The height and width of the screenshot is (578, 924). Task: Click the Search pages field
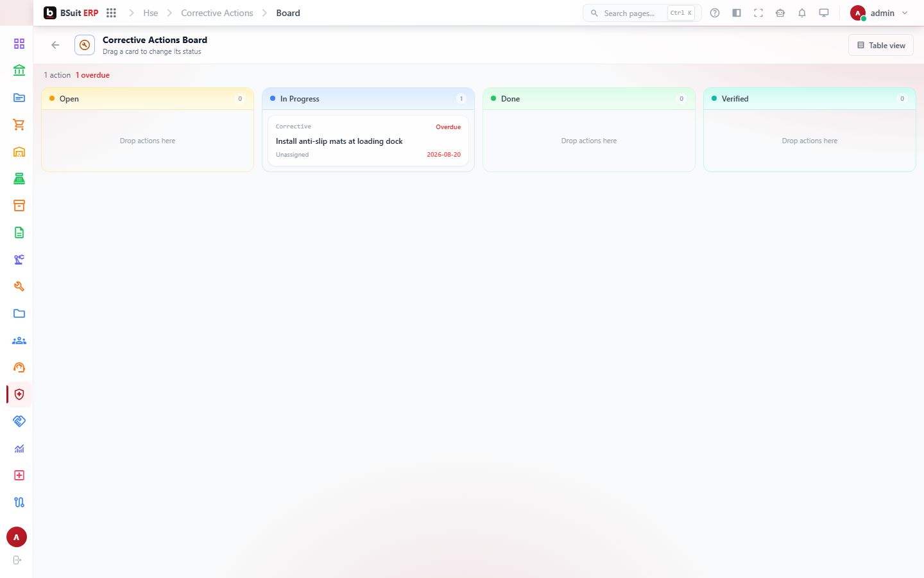pyautogui.click(x=642, y=13)
